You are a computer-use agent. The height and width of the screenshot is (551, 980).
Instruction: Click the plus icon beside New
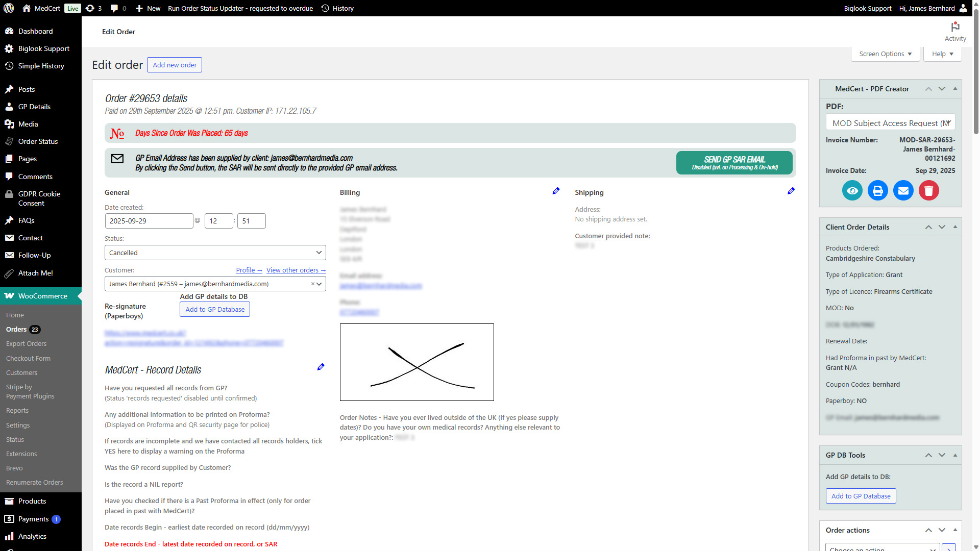pos(139,8)
